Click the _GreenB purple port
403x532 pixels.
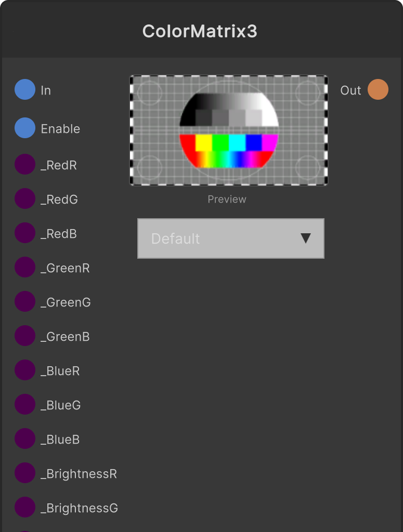[x=25, y=336]
